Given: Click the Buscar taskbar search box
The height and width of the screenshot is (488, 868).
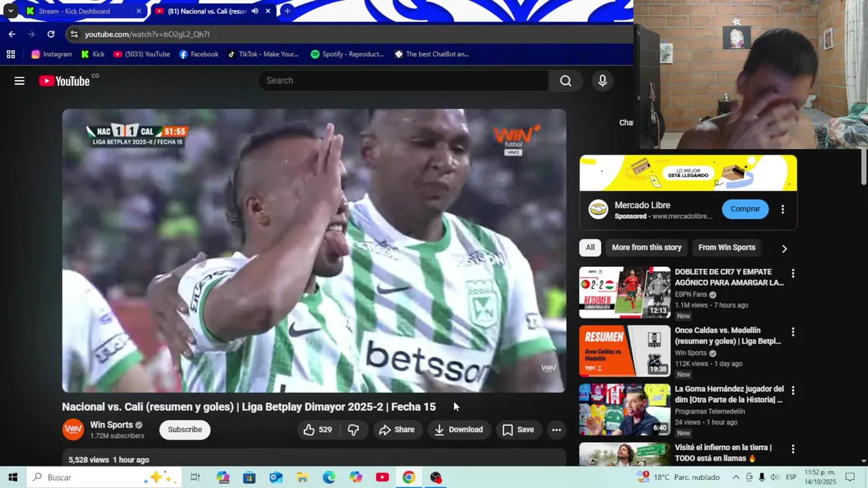Looking at the screenshot, I should pos(104,477).
